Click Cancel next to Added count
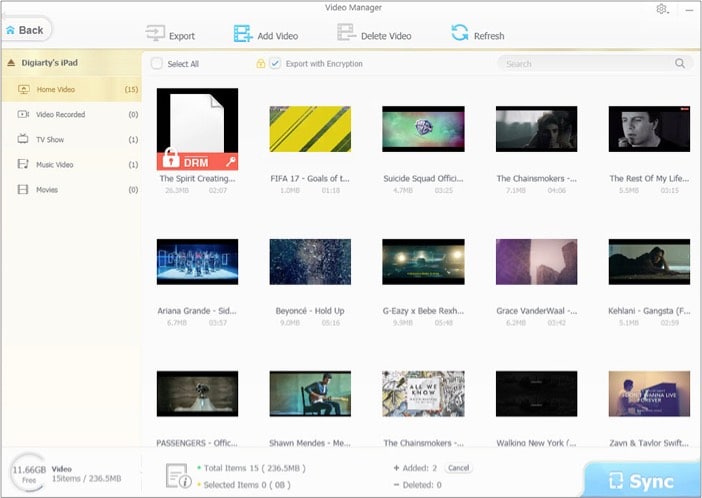The image size is (702, 498). click(458, 468)
